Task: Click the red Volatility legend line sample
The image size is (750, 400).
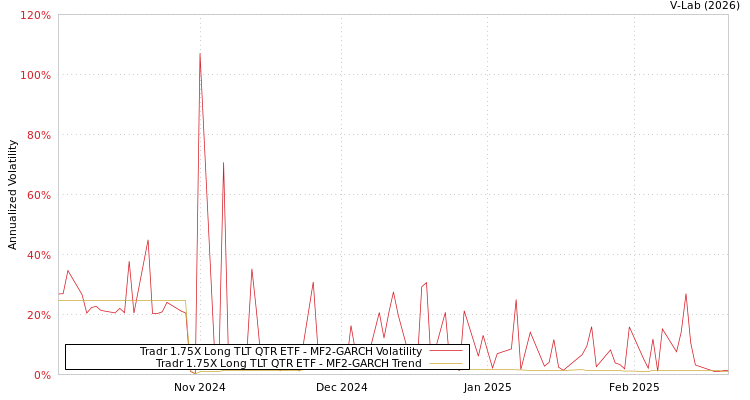Action: click(x=446, y=351)
